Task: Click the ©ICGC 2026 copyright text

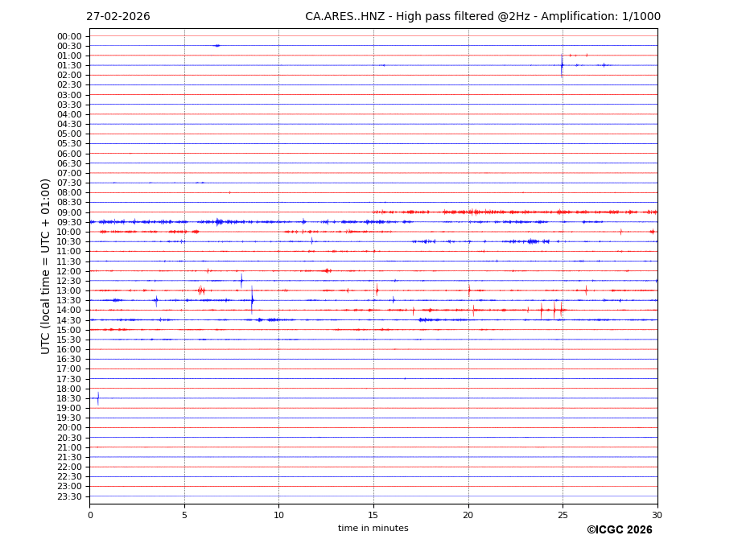Action: coord(619,530)
